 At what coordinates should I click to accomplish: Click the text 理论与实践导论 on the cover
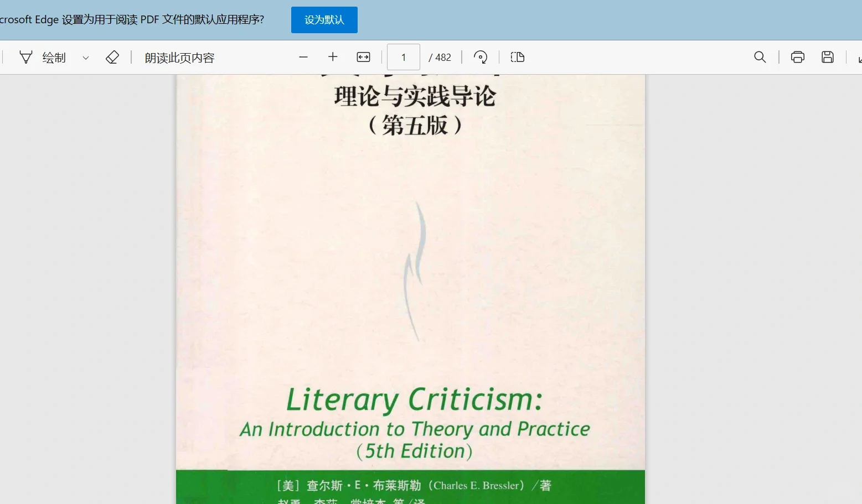tap(415, 97)
